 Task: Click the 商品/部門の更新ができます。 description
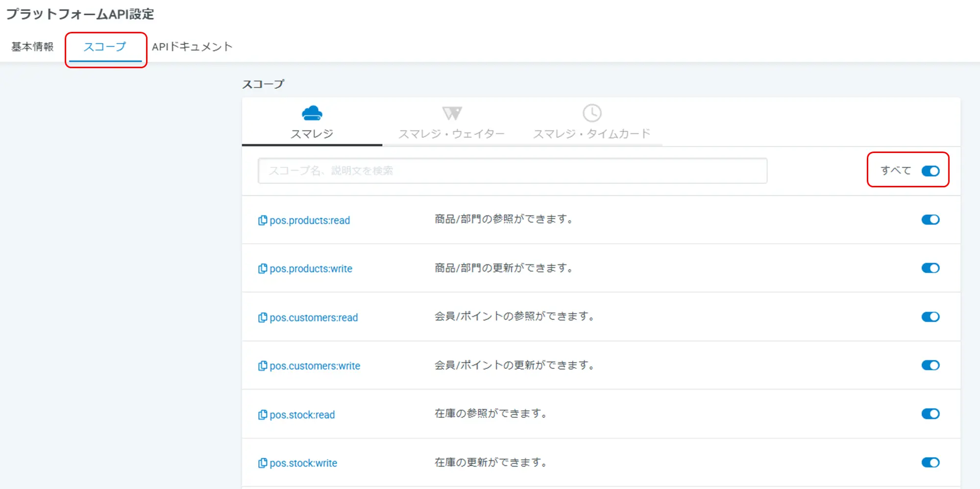(x=504, y=268)
